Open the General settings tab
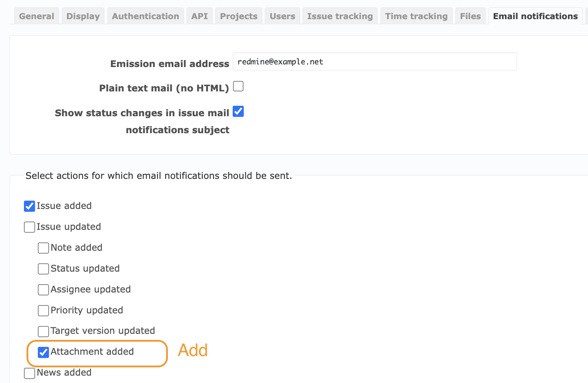The height and width of the screenshot is (383, 588). click(x=37, y=16)
